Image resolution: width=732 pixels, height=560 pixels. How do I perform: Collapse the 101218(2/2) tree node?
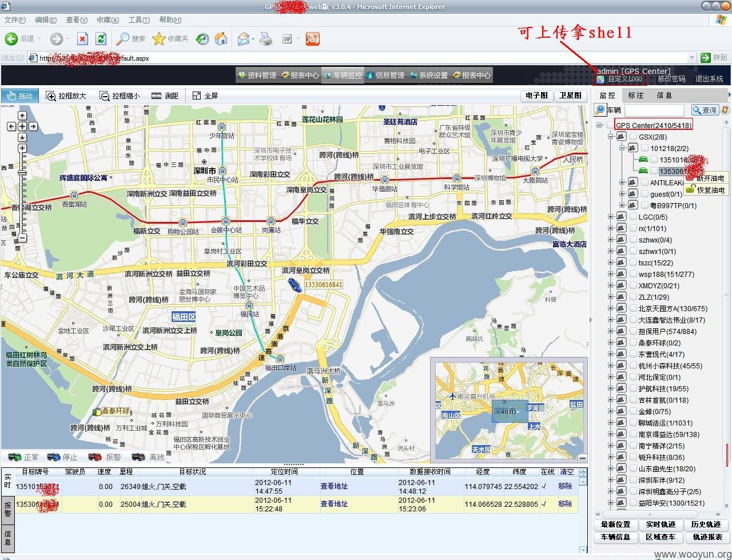coord(622,148)
